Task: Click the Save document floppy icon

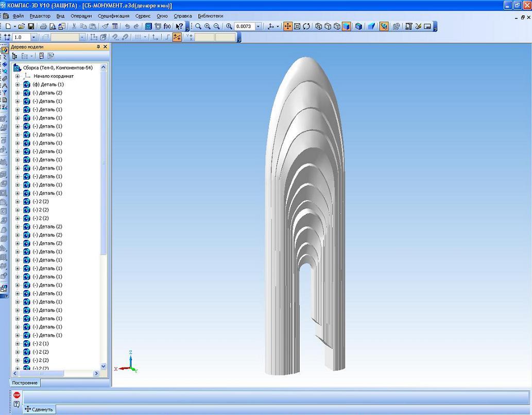Action: pyautogui.click(x=31, y=26)
